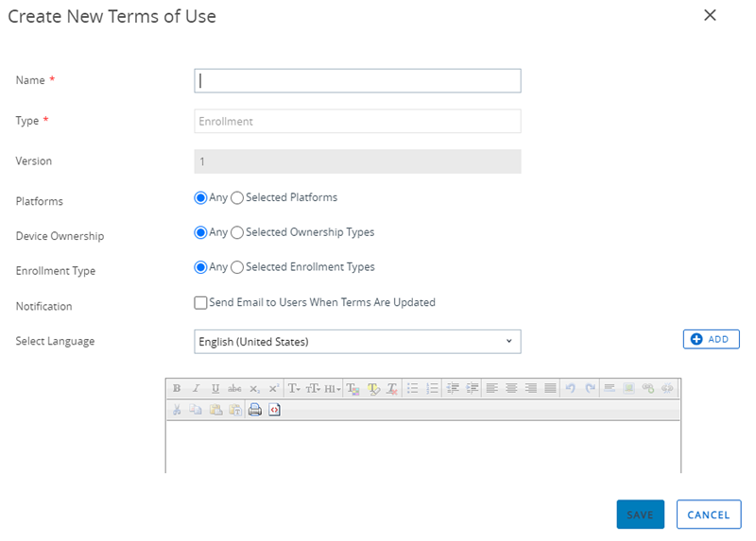Open the font size dropdown in the toolbar
The image size is (756, 541).
pos(313,388)
